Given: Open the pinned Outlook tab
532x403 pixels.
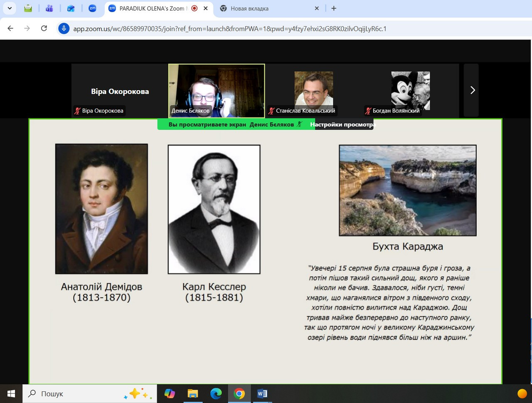Looking at the screenshot, I should pyautogui.click(x=71, y=8).
